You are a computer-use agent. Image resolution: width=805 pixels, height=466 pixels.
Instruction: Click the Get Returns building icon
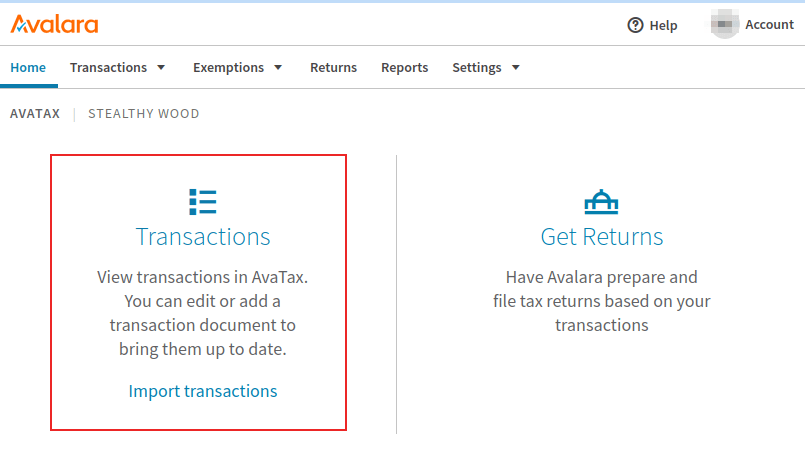(601, 202)
